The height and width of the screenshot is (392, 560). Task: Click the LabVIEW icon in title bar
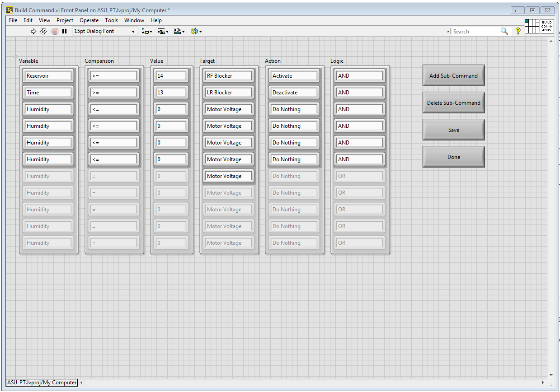click(x=9, y=10)
